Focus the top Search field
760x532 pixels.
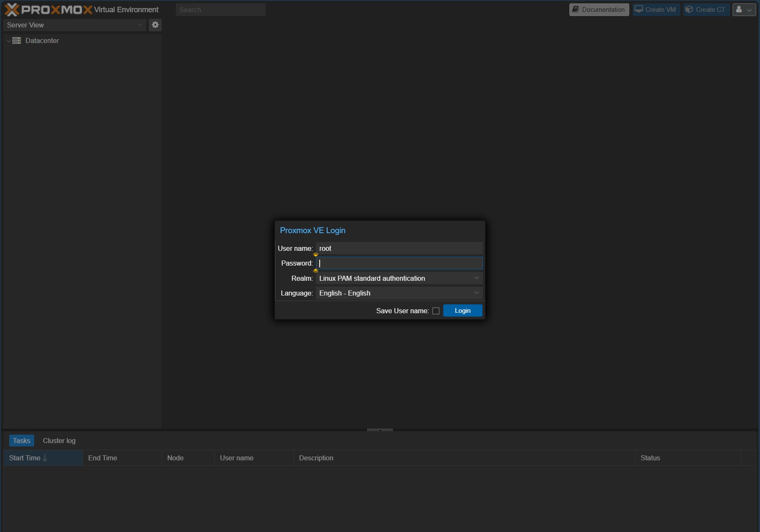[x=221, y=10]
